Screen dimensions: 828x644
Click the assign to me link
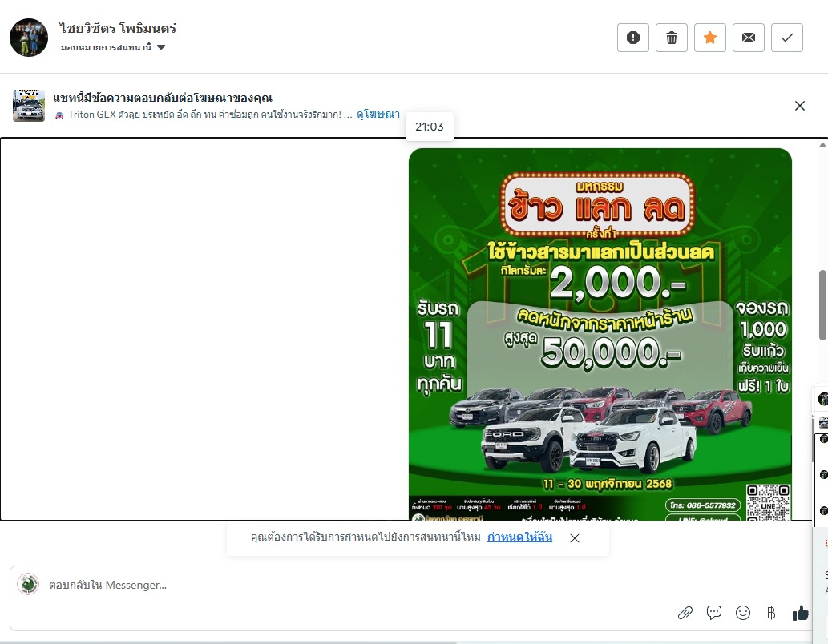click(519, 537)
